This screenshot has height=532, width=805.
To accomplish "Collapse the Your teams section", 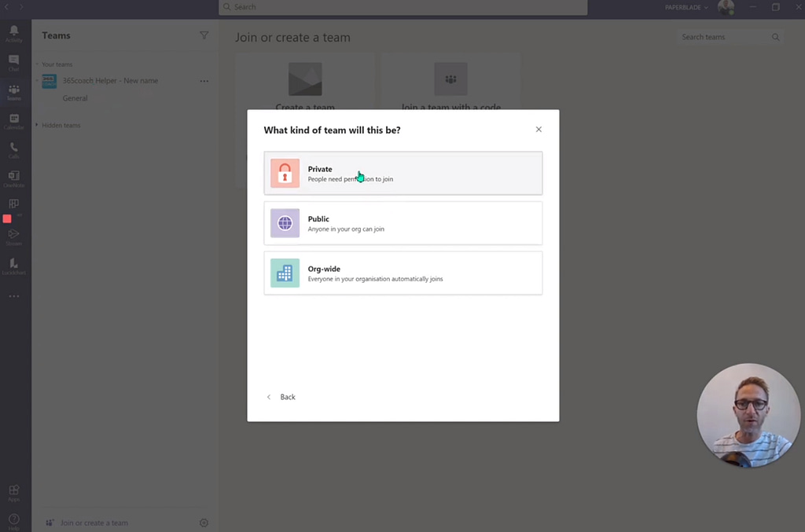I will (57, 64).
